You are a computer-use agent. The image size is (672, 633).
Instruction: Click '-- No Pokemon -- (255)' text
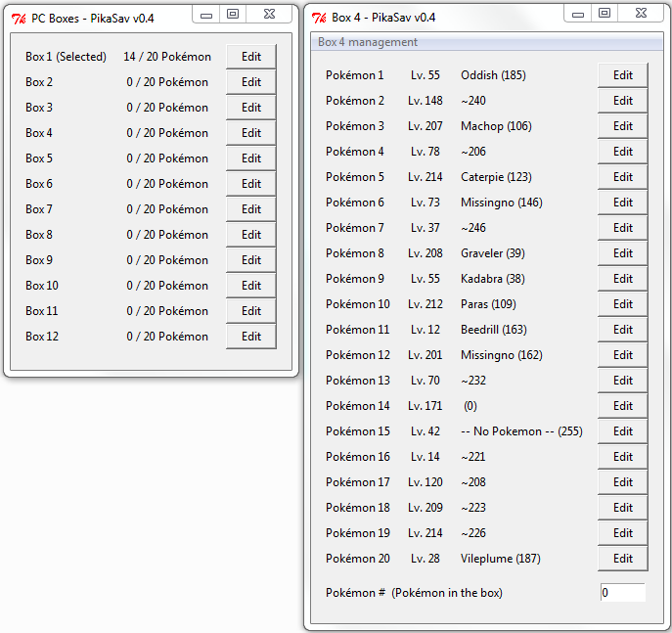pos(521,431)
